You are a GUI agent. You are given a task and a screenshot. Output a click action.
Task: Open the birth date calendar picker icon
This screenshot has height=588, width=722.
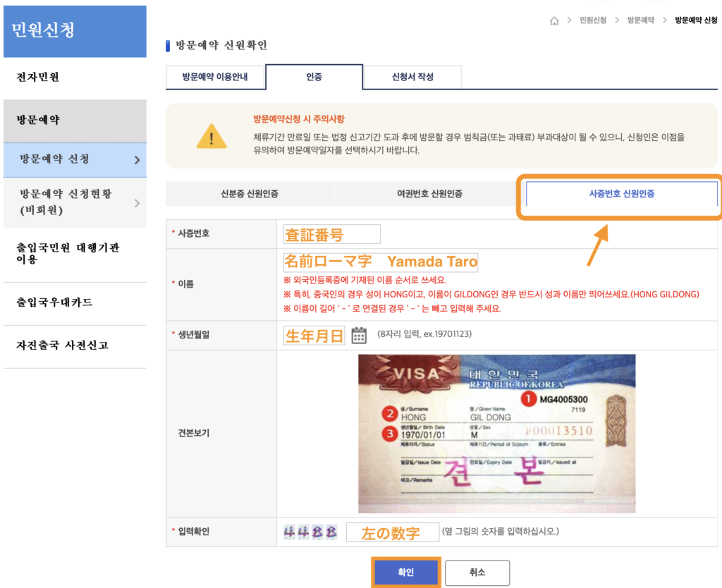pyautogui.click(x=359, y=335)
